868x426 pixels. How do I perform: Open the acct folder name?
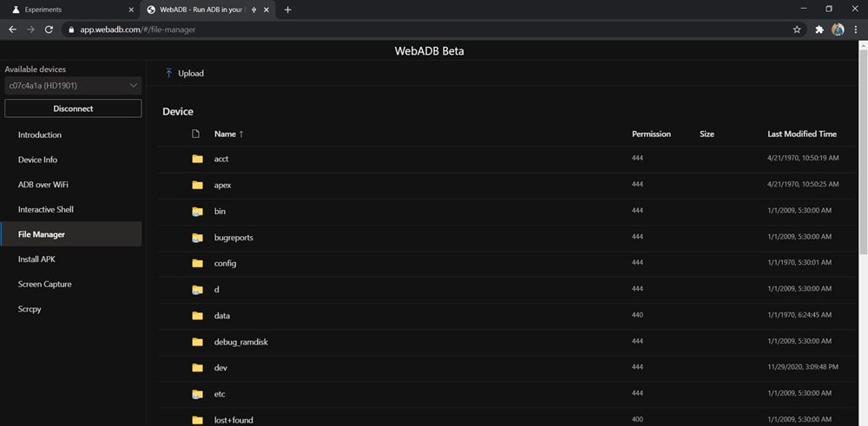click(x=221, y=159)
